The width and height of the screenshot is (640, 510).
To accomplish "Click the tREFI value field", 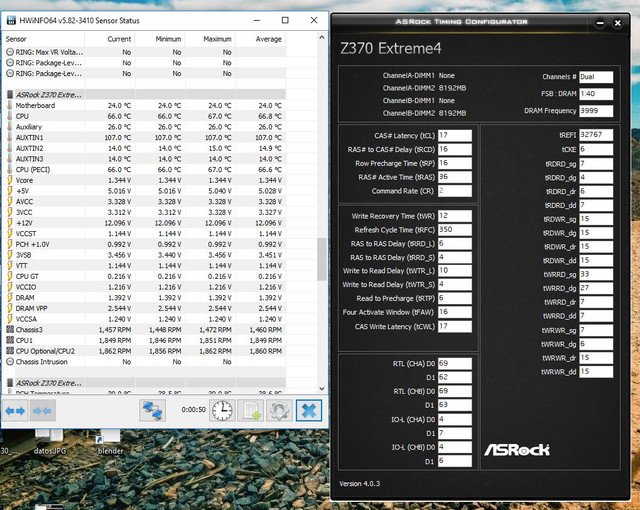I will click(x=596, y=135).
